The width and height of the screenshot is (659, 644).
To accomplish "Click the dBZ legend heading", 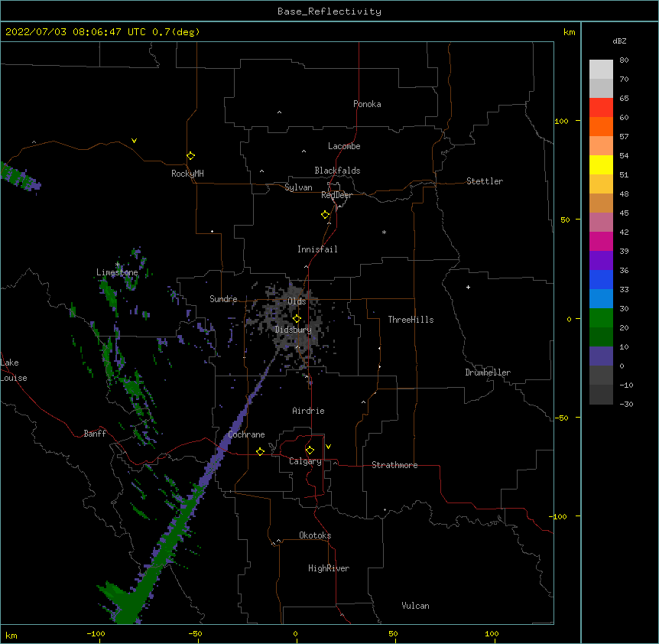I will 619,41.
